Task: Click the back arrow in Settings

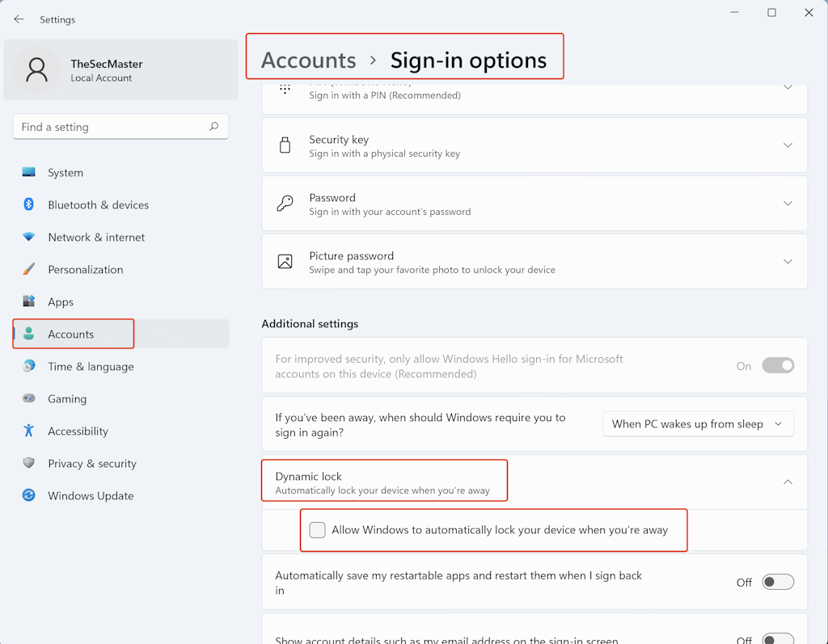Action: click(x=19, y=19)
